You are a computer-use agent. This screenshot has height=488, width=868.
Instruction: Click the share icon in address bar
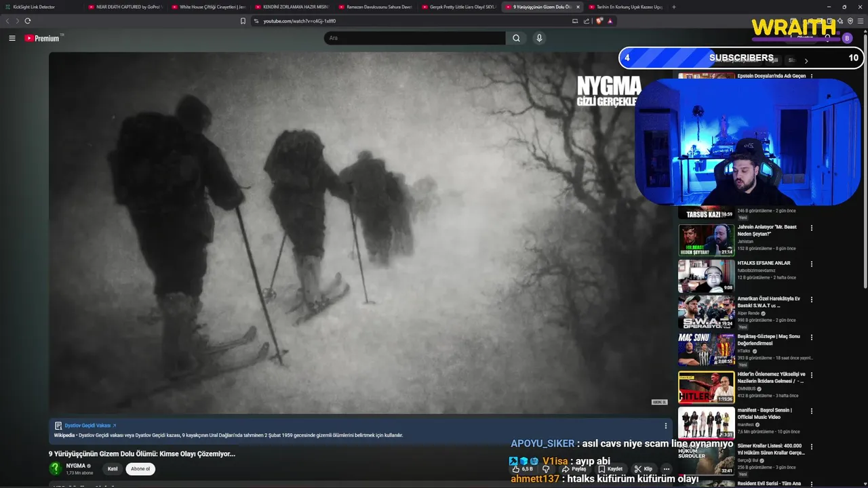tap(587, 21)
